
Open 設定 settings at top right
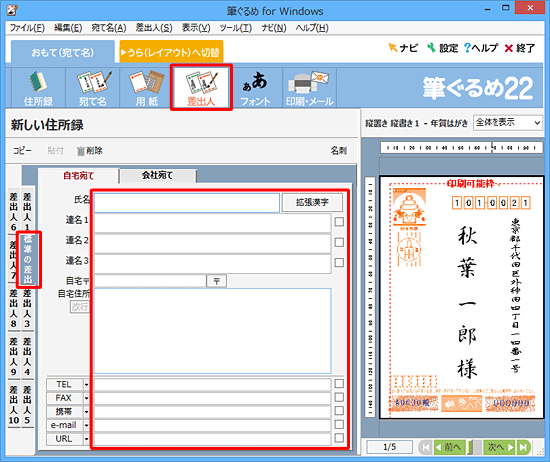[442, 48]
